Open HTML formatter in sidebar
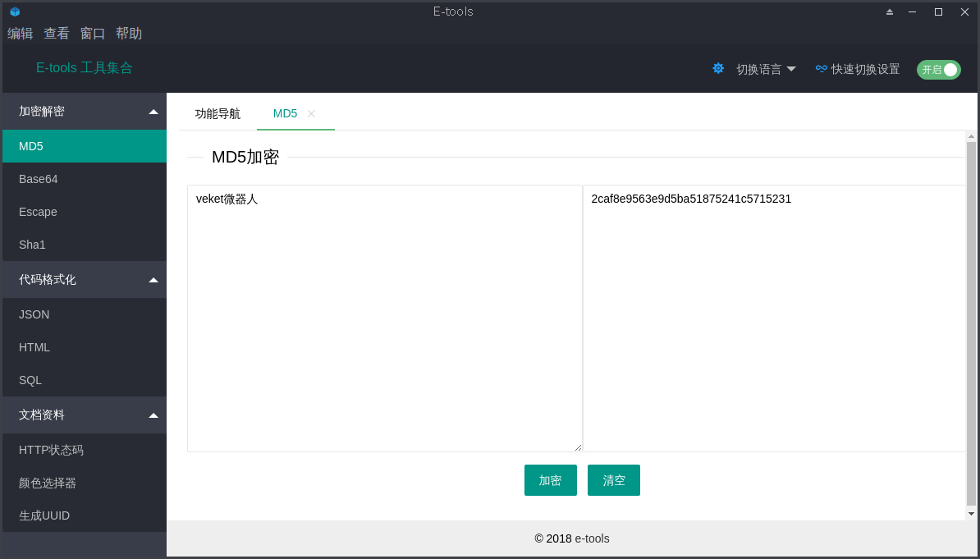The width and height of the screenshot is (980, 559). click(85, 347)
